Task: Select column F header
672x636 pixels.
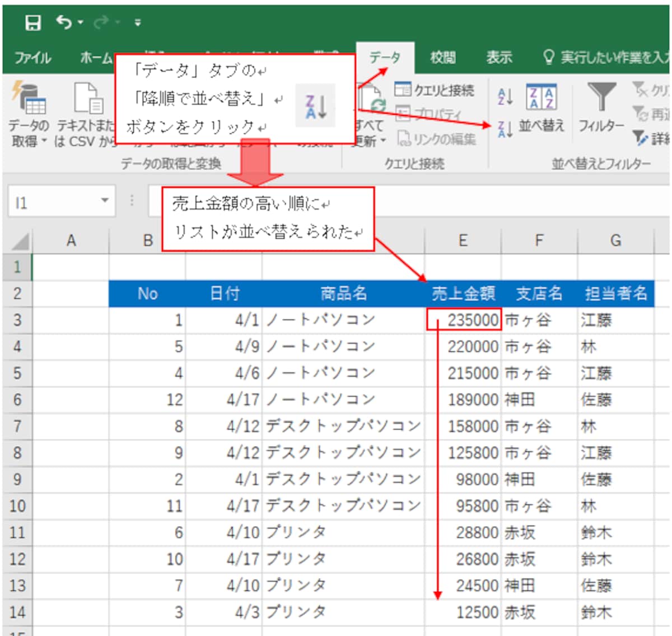Action: (x=539, y=240)
